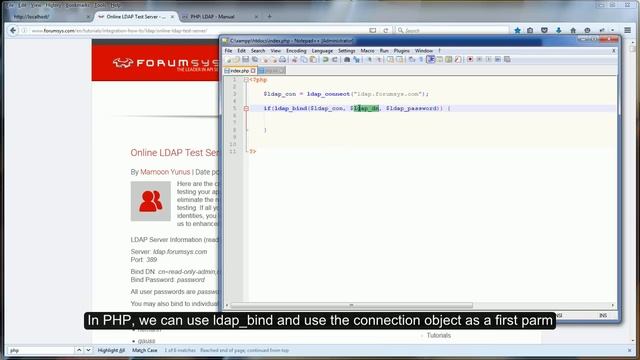Click the Tutorials link on the webpage
The width and height of the screenshot is (640, 360).
click(439, 336)
